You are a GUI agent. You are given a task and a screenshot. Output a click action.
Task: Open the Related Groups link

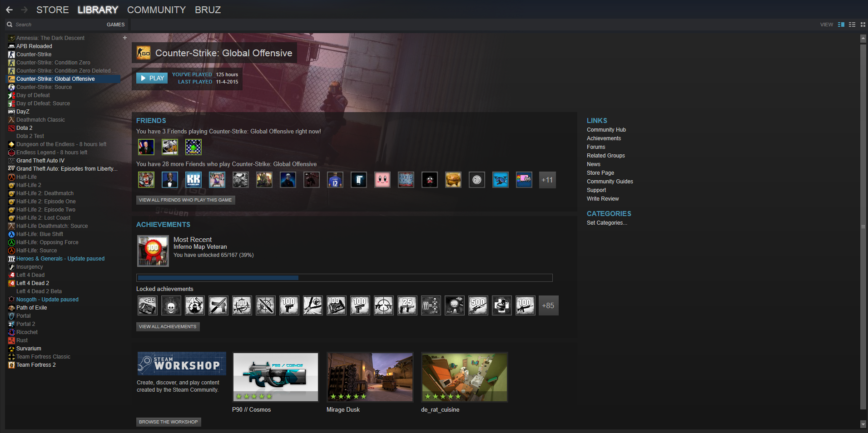pos(606,156)
